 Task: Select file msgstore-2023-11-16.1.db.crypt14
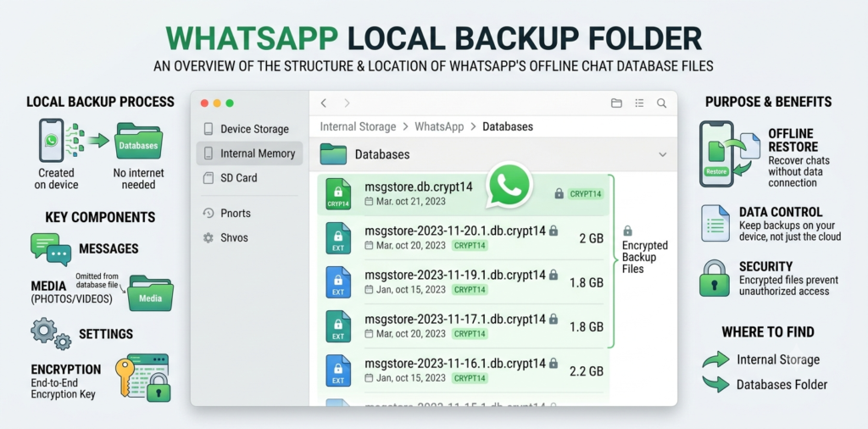tap(463, 370)
